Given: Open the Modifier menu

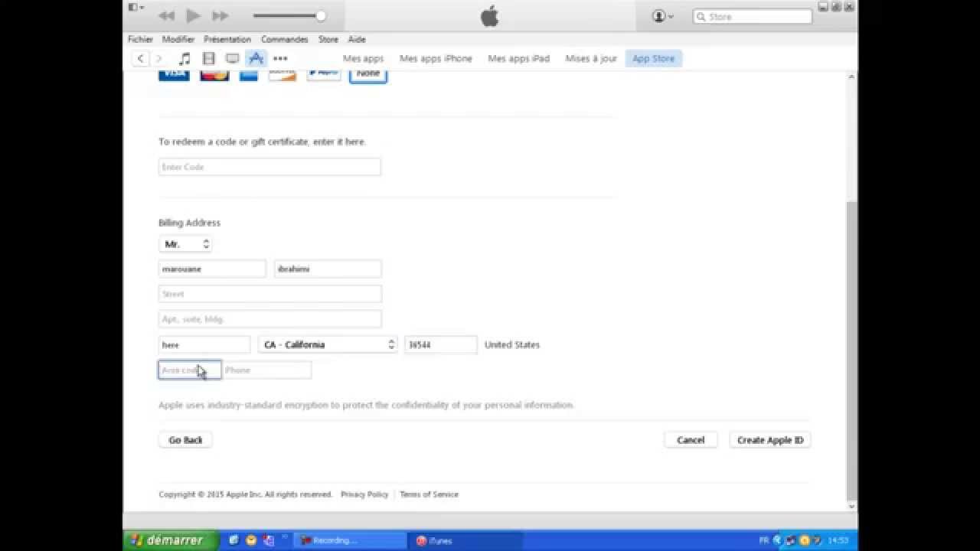Looking at the screenshot, I should tap(178, 39).
